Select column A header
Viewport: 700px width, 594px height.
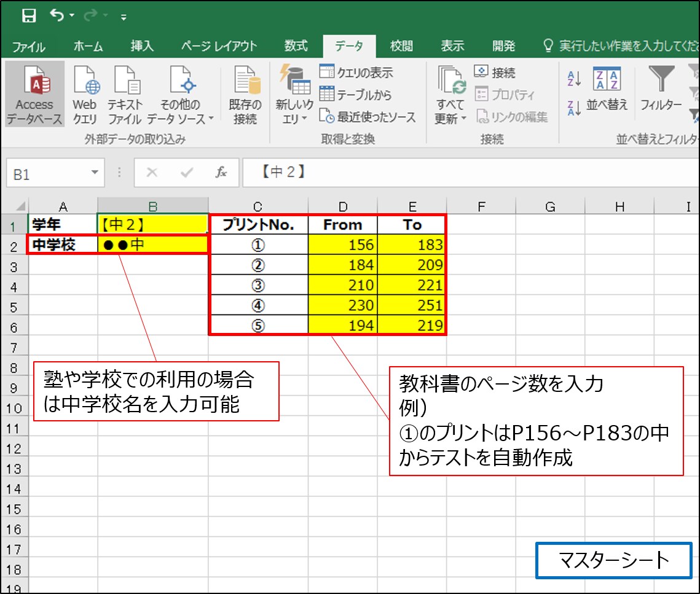(63, 206)
